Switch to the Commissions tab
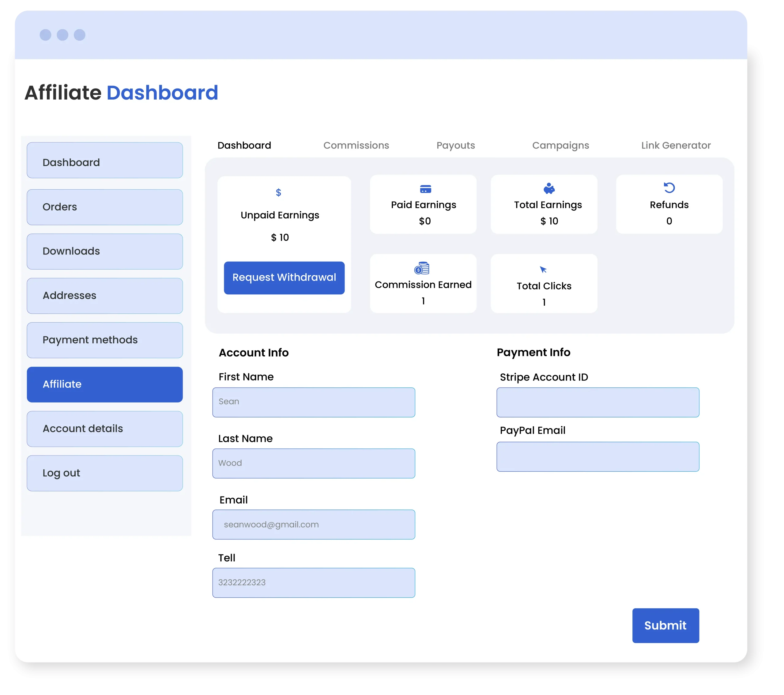The width and height of the screenshot is (784, 695). coord(356,145)
